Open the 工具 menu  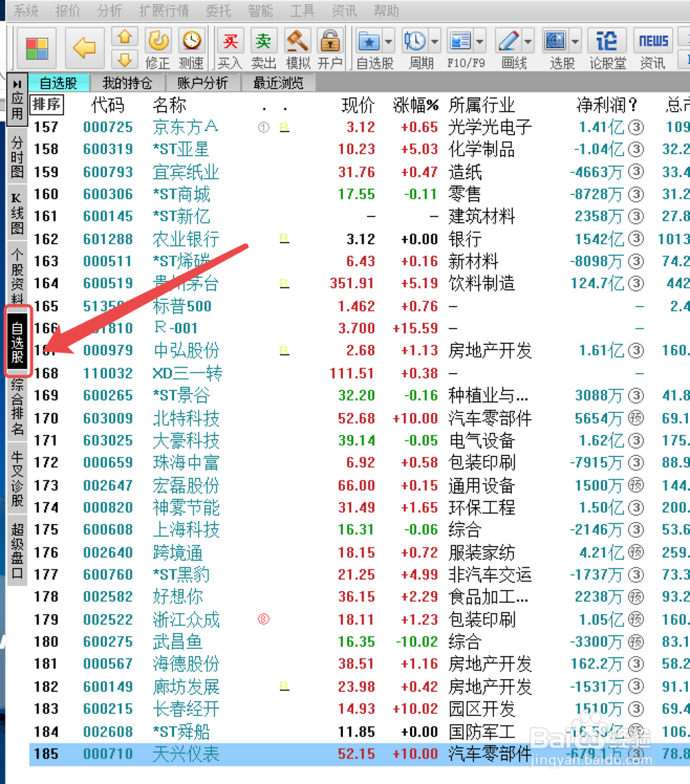302,10
